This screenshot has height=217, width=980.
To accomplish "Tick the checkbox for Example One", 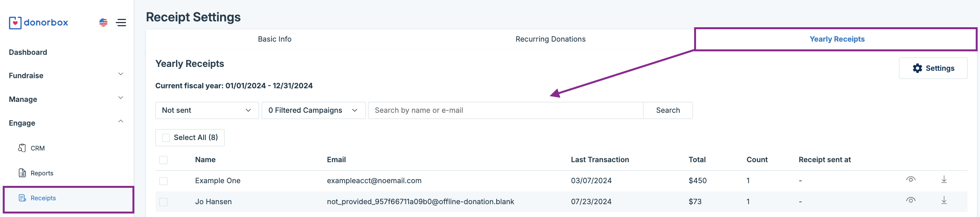I will 164,181.
